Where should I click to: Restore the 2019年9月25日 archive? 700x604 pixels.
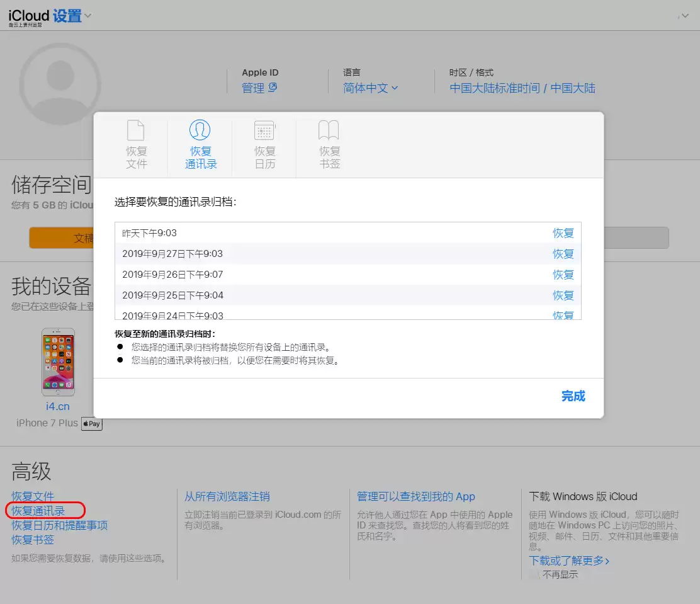pyautogui.click(x=563, y=295)
